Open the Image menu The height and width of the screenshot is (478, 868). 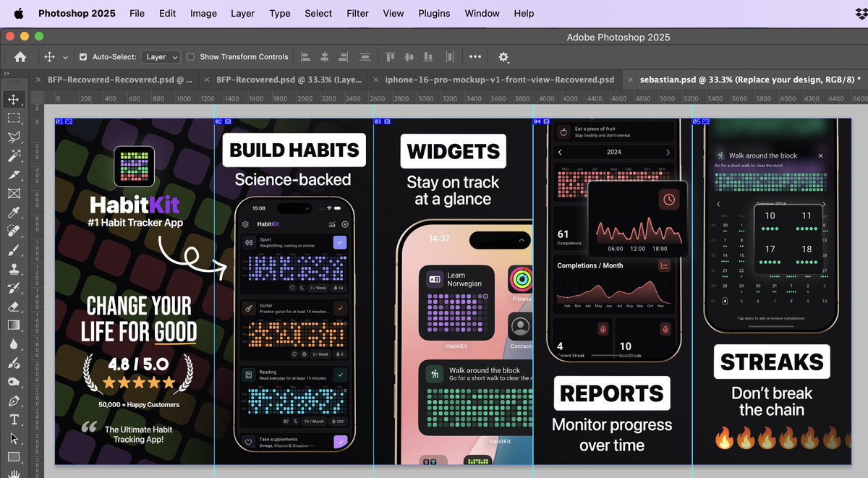click(x=203, y=13)
